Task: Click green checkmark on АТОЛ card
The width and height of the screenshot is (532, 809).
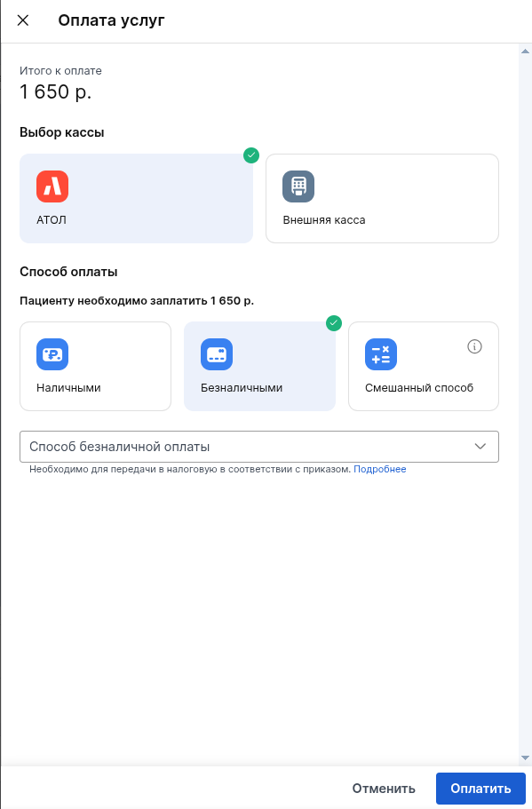Action: [x=251, y=155]
